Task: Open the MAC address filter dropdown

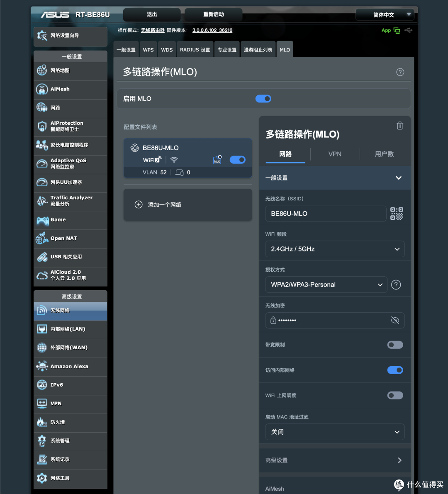Action: (335, 432)
